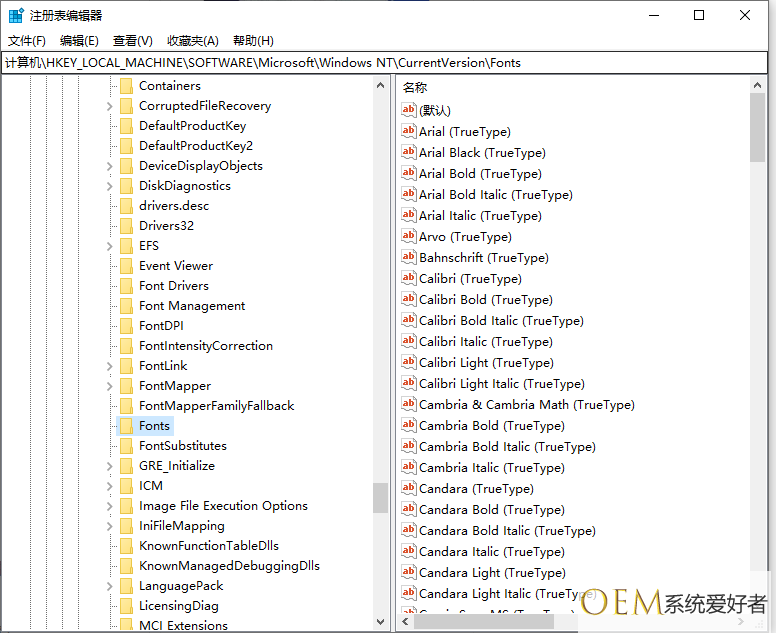Click the Registry Editor app icon in title bar
This screenshot has height=633, width=776.
(16, 15)
